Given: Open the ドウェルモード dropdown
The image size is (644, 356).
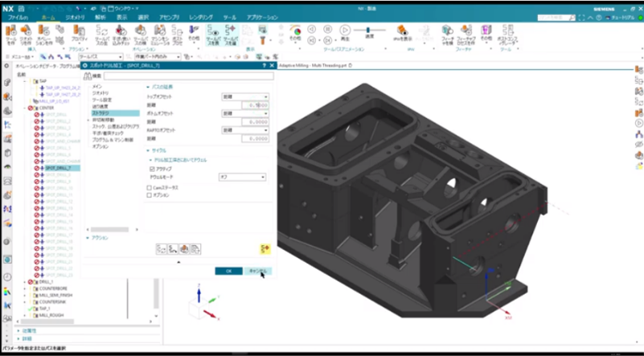Looking at the screenshot, I should pyautogui.click(x=242, y=177).
